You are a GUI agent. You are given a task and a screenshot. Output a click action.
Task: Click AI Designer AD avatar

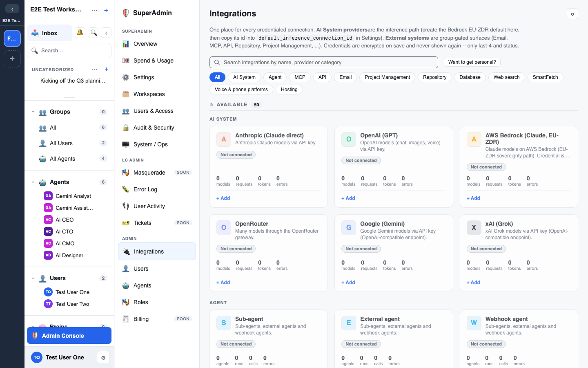click(x=48, y=255)
